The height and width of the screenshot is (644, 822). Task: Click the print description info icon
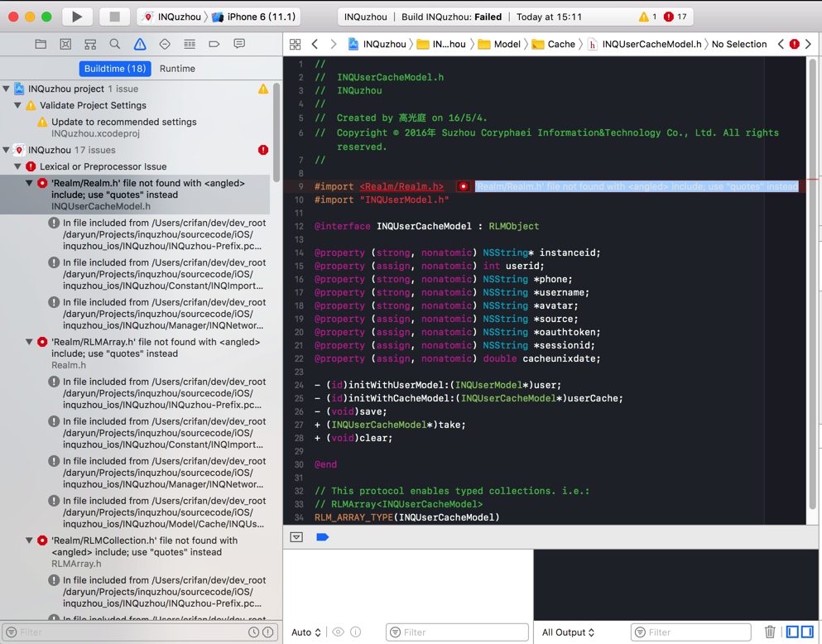click(x=355, y=632)
